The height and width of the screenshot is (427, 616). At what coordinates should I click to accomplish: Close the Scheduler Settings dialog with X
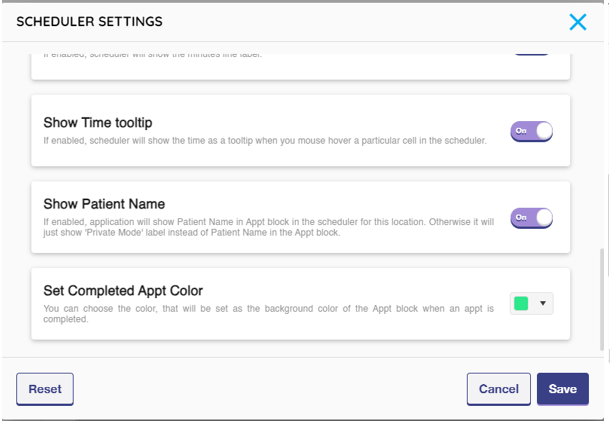pyautogui.click(x=577, y=22)
